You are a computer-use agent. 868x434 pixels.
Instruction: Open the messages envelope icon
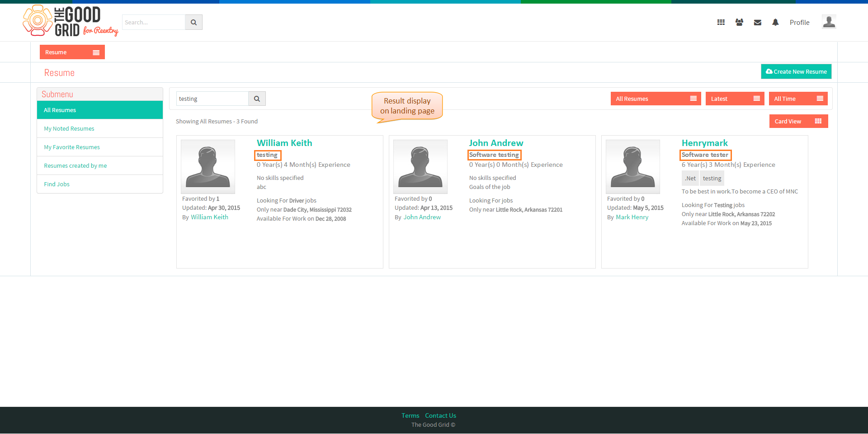coord(758,23)
